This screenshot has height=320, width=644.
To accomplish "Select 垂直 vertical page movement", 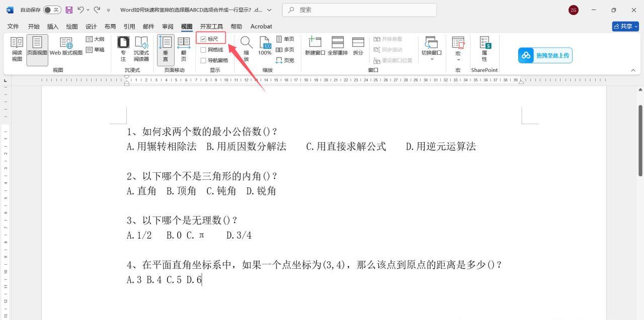I will tap(166, 50).
